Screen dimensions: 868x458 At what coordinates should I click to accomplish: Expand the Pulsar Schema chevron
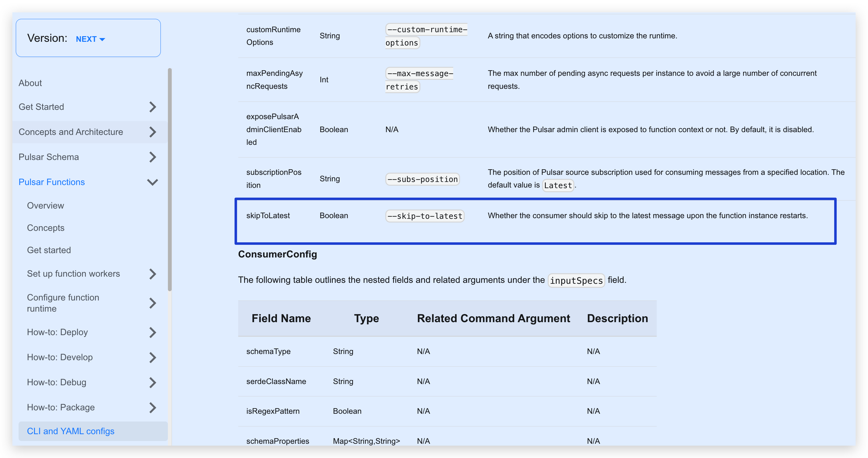point(153,157)
